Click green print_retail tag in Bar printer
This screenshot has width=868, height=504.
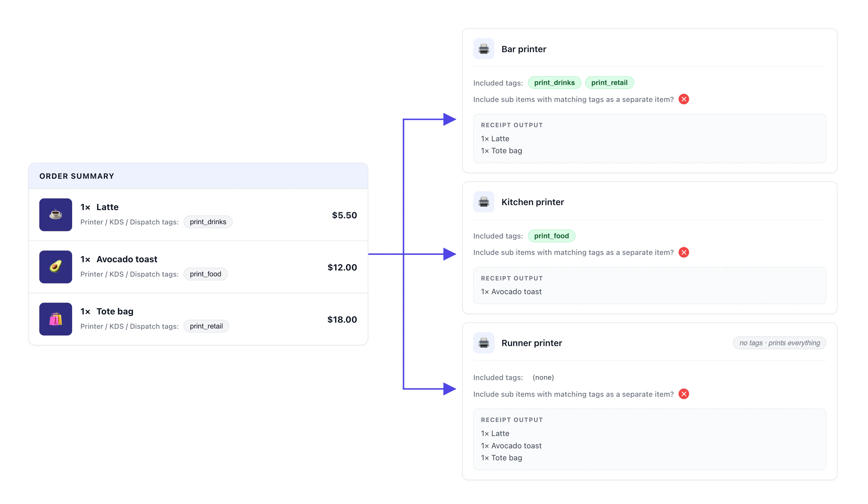(609, 83)
